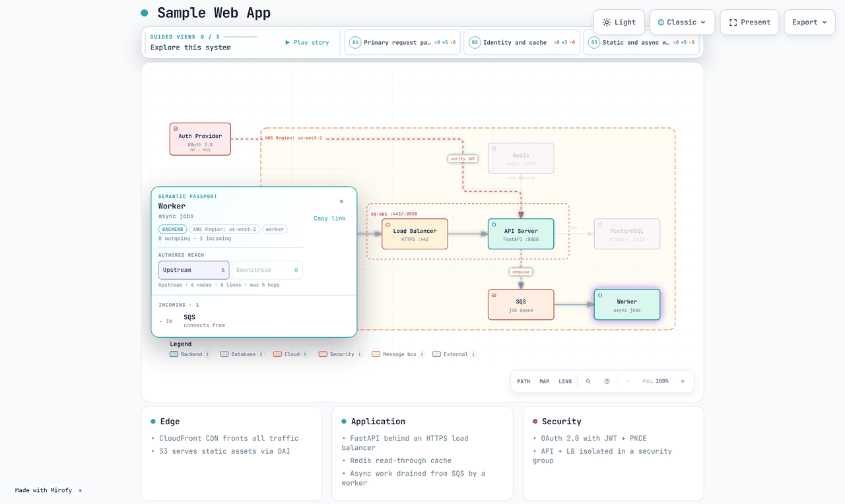Select the SQS job queue node
This screenshot has height=504, width=845.
click(521, 305)
